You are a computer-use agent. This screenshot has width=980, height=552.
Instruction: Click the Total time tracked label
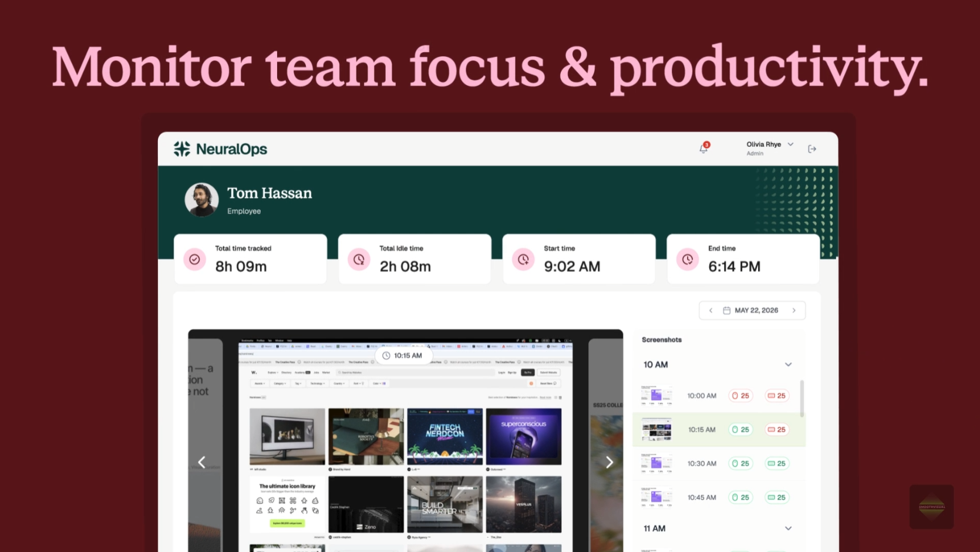[243, 248]
